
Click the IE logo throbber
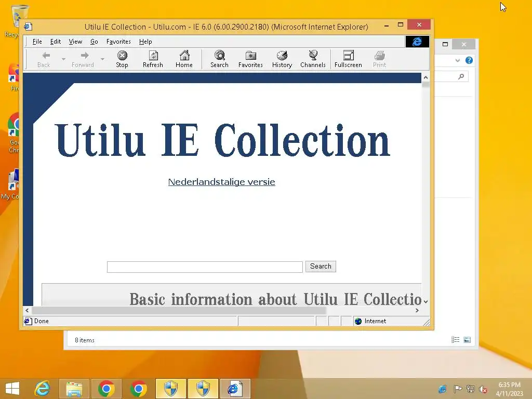pos(417,42)
